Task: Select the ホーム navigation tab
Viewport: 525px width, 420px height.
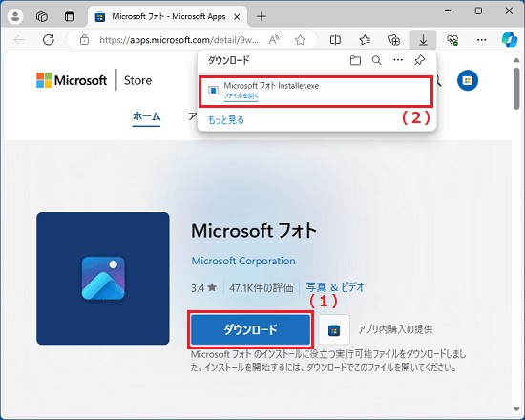Action: pyautogui.click(x=146, y=116)
